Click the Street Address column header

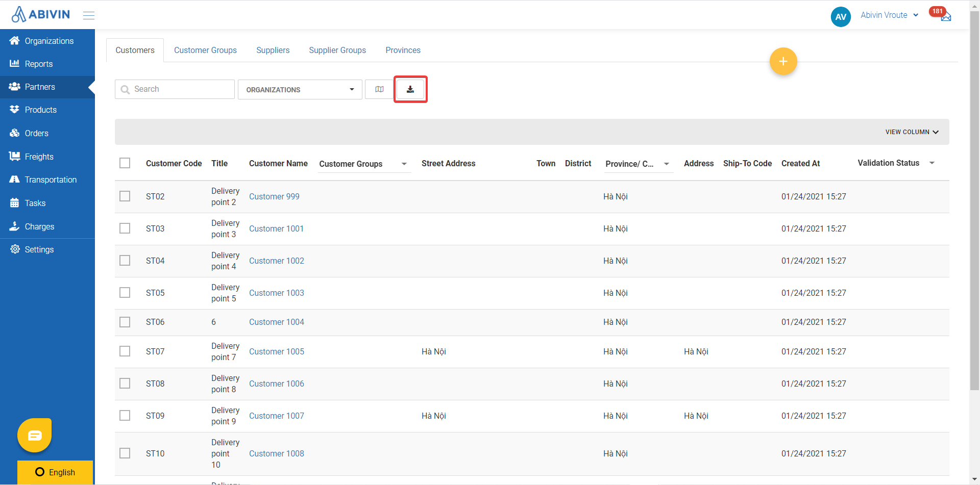click(x=448, y=163)
